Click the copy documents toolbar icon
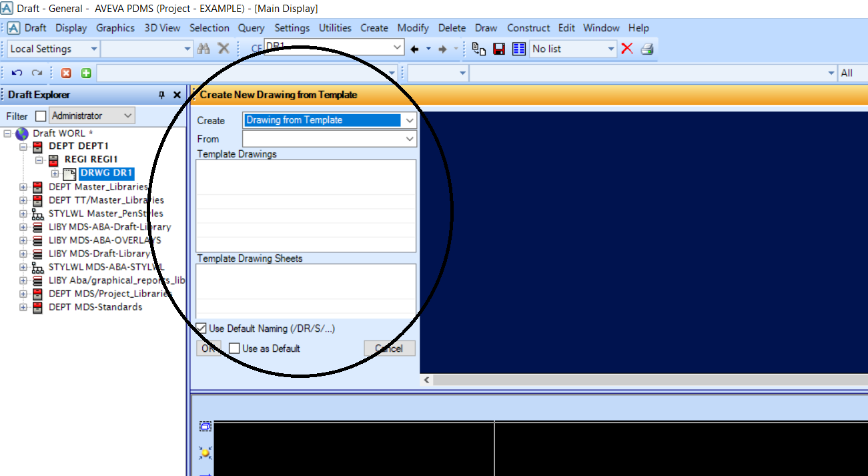Viewport: 868px width, 476px height. coord(478,49)
